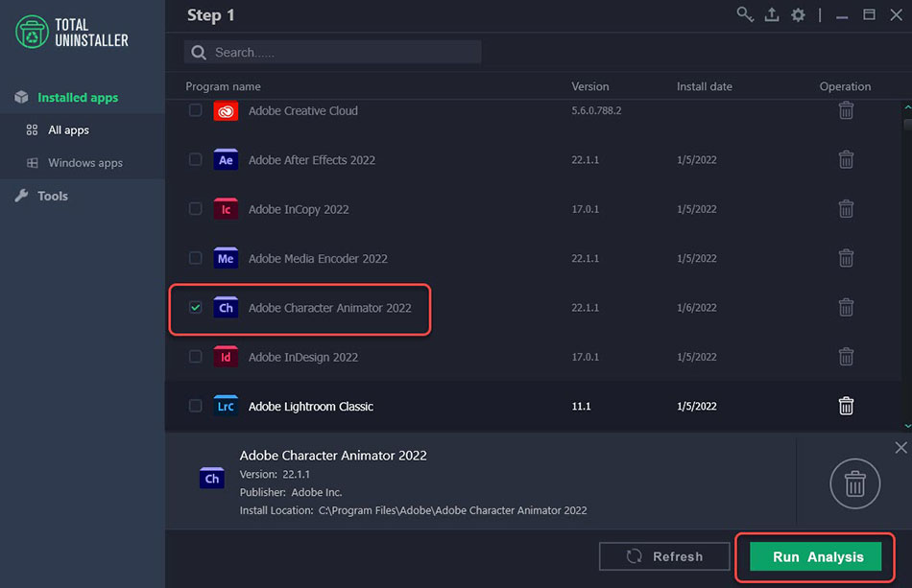Click the trash icon for Adobe InDesign 2022

coord(846,357)
